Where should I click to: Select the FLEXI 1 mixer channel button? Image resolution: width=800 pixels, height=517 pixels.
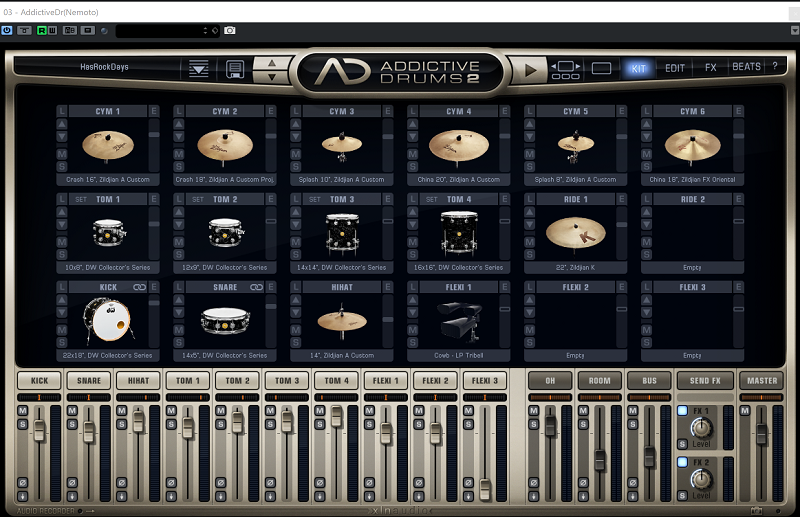click(x=386, y=381)
